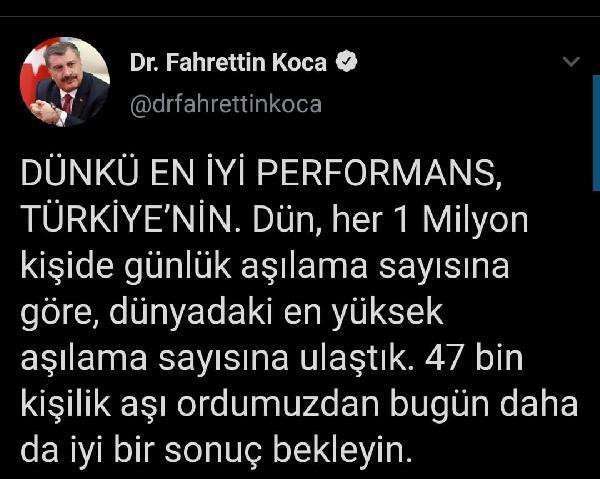This screenshot has width=600, height=479.
Task: Expand the tweet options chevron
Action: (571, 61)
